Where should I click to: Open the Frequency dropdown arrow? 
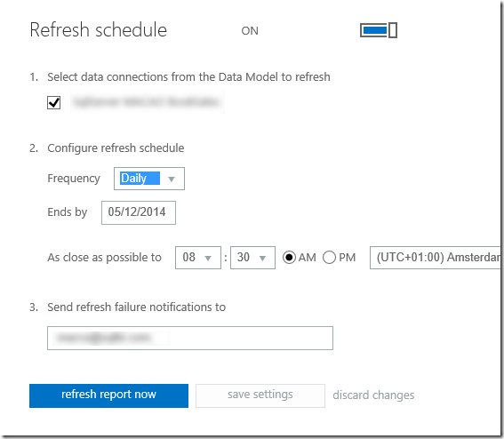[172, 179]
